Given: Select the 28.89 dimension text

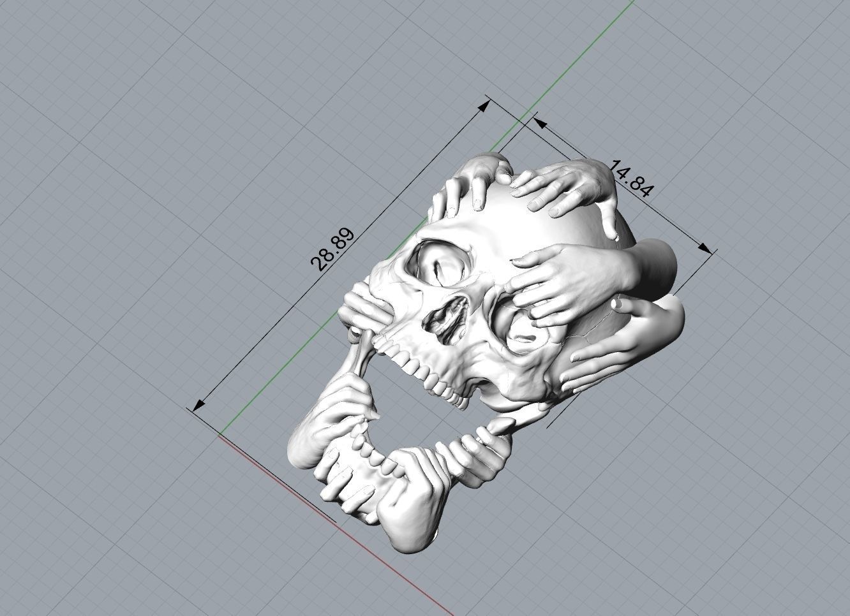Looking at the screenshot, I should (332, 249).
